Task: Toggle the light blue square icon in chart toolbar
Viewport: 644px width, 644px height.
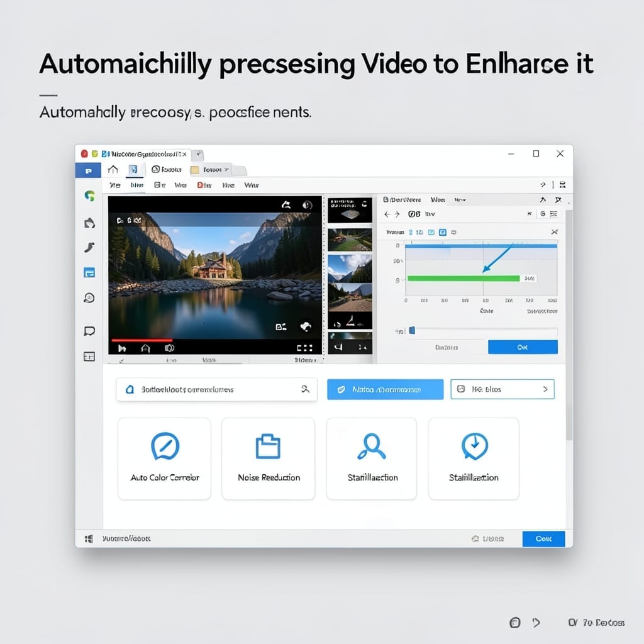Action: 431,233
